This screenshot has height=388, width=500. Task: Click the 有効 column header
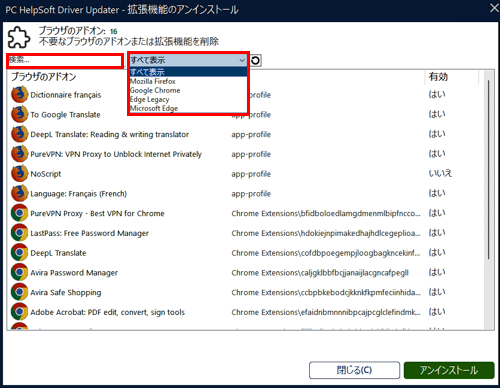pyautogui.click(x=438, y=77)
